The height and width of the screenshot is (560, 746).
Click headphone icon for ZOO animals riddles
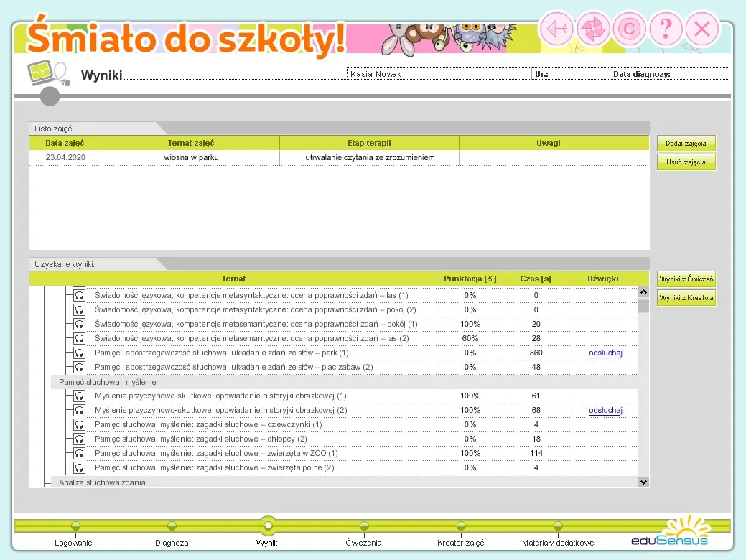80,454
